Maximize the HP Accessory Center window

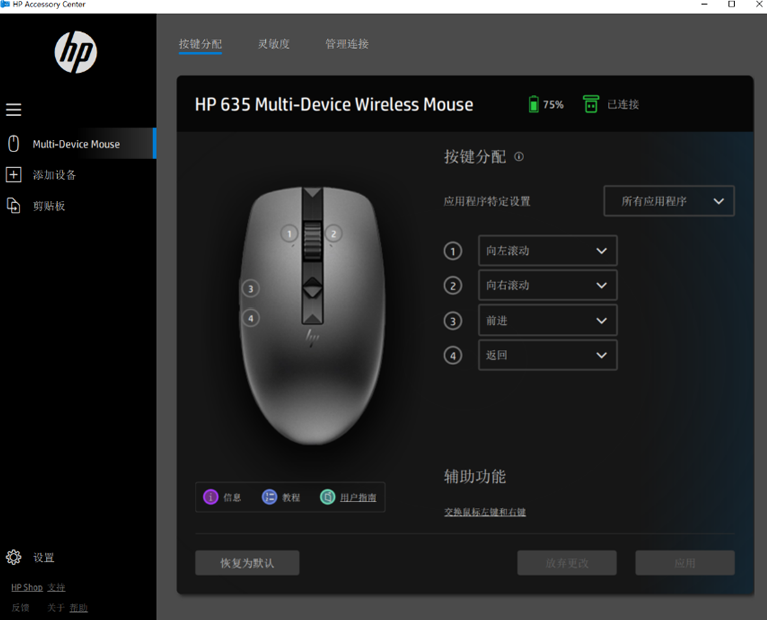(x=732, y=4)
